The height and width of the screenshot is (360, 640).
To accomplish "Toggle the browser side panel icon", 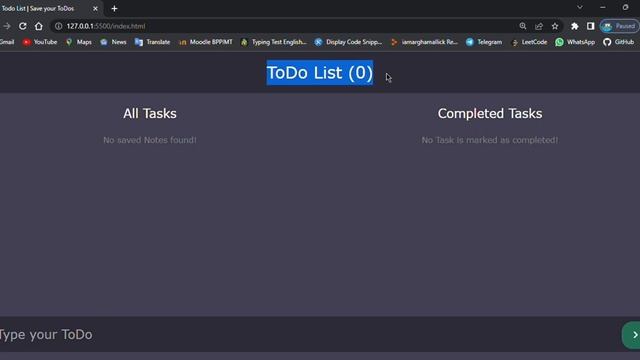I will click(591, 26).
